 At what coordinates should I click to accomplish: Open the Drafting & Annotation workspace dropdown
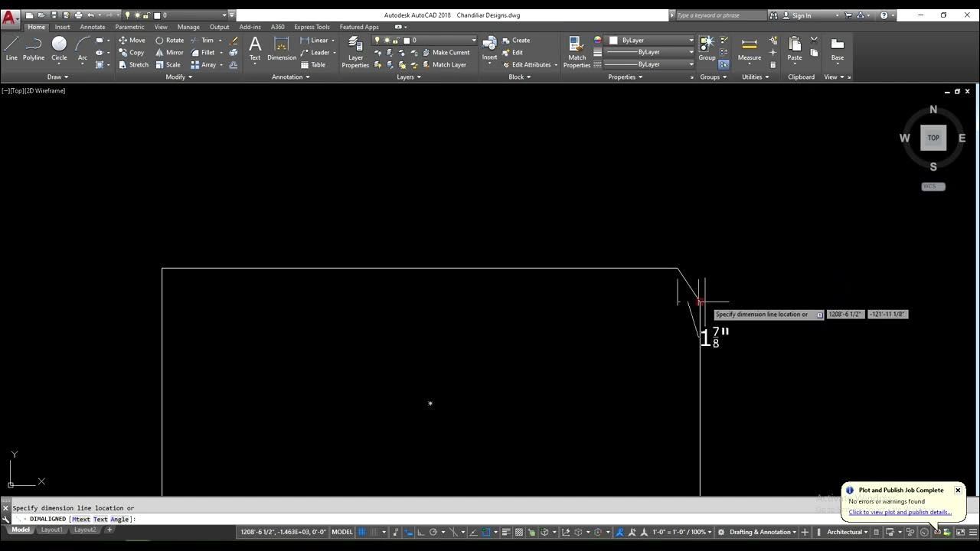[x=763, y=532]
